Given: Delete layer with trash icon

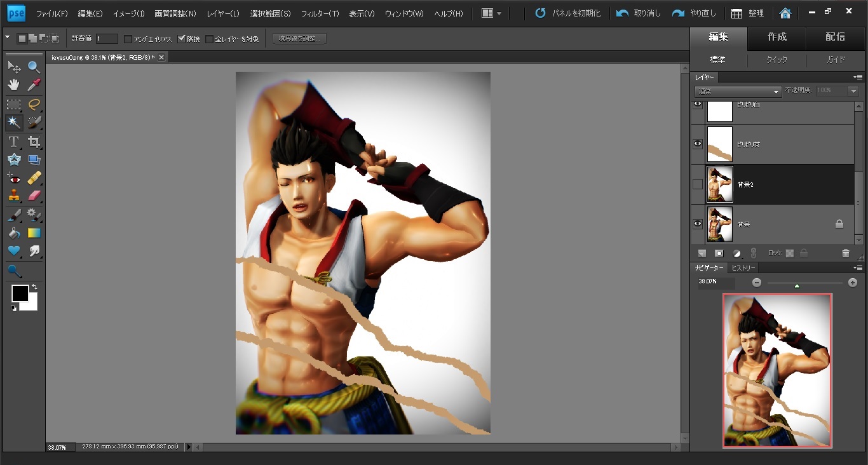Looking at the screenshot, I should click(x=845, y=253).
